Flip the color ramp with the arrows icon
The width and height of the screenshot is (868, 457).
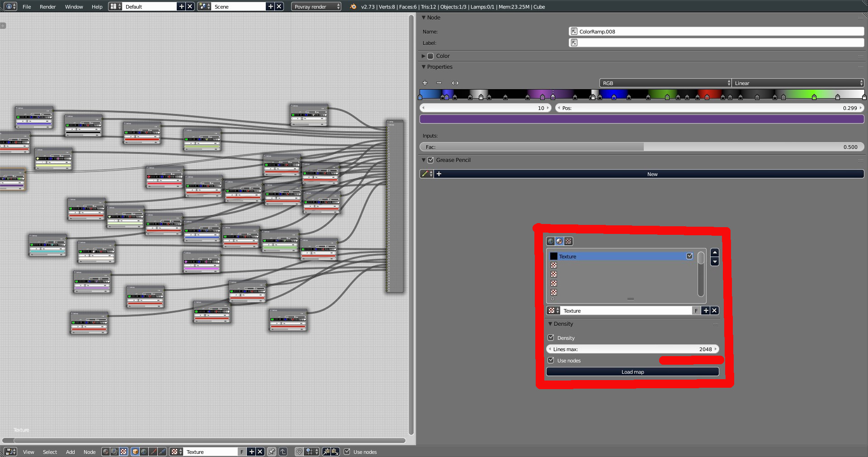(x=455, y=83)
